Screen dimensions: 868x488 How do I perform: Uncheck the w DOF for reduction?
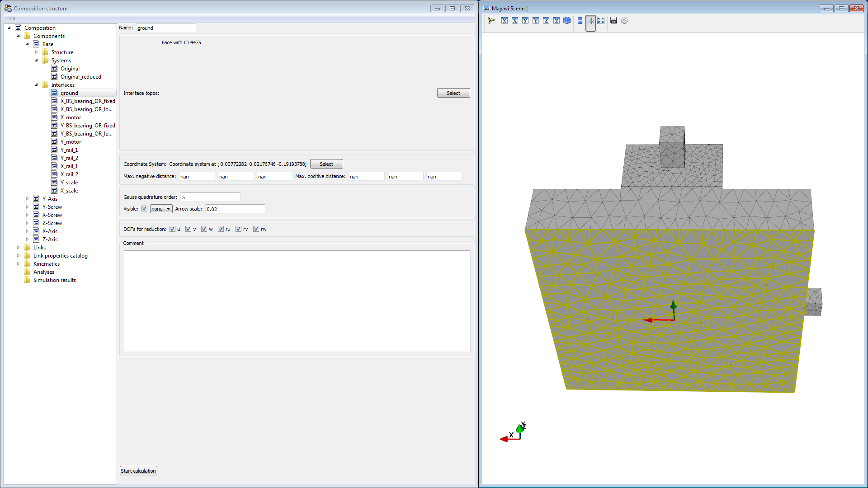(204, 229)
